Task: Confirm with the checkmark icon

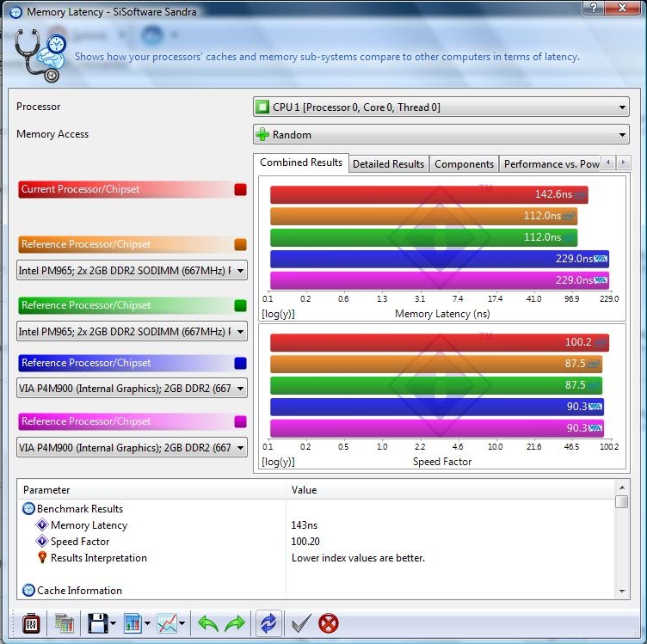Action: [301, 624]
